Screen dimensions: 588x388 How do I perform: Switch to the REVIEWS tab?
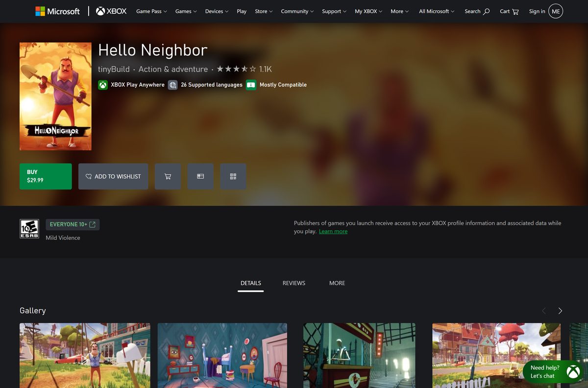pyautogui.click(x=294, y=283)
